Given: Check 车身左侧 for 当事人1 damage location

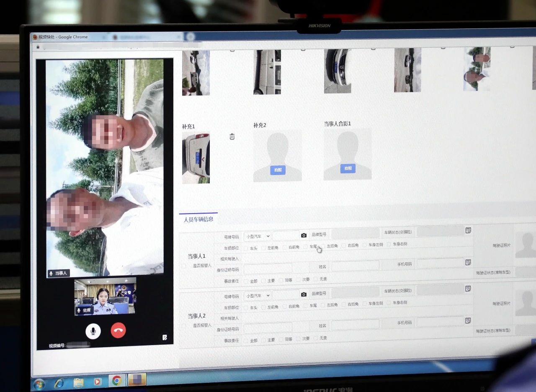Looking at the screenshot, I should click(x=365, y=245).
